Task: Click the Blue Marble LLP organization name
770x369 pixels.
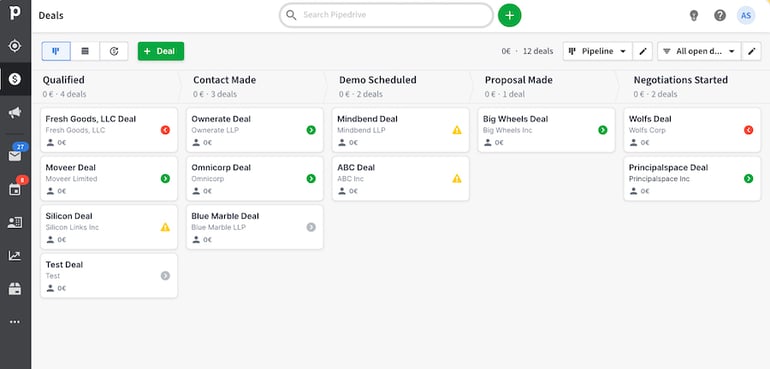Action: click(x=219, y=227)
